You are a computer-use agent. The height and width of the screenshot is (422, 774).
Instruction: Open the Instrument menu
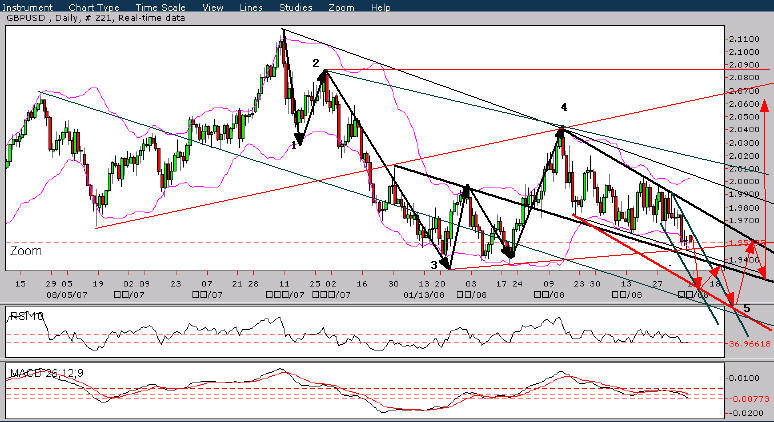point(28,7)
